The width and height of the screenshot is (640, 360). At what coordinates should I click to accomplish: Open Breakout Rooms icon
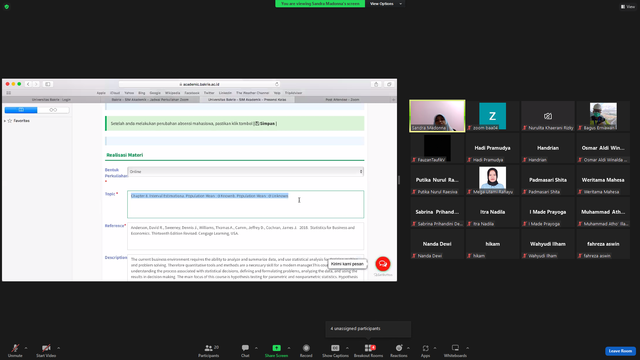tap(368, 348)
